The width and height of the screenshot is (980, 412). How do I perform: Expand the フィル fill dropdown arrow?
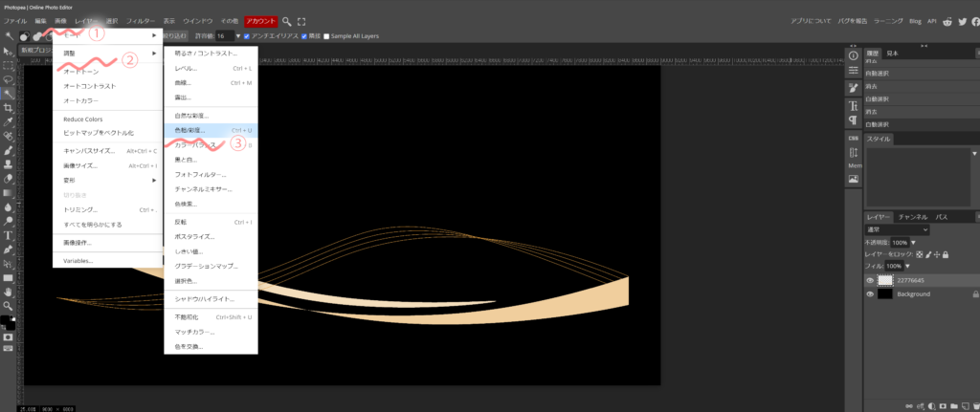(x=908, y=265)
